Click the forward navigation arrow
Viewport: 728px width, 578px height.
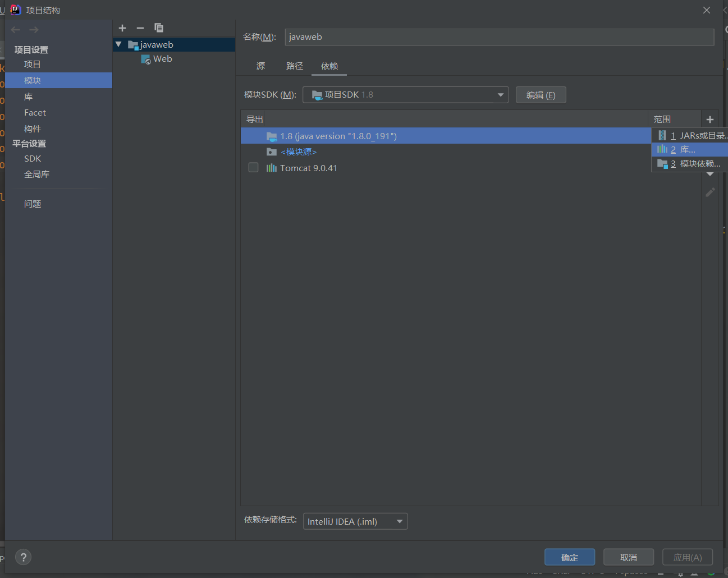[34, 30]
